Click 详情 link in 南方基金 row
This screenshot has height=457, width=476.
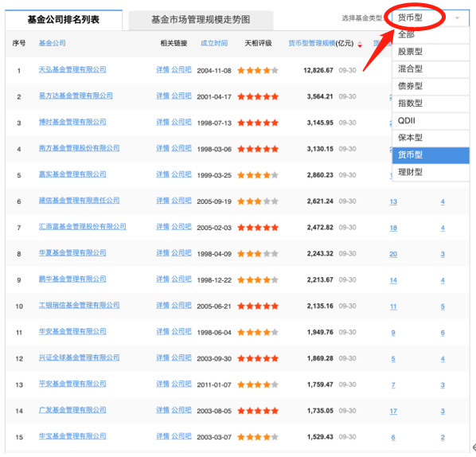pos(162,148)
